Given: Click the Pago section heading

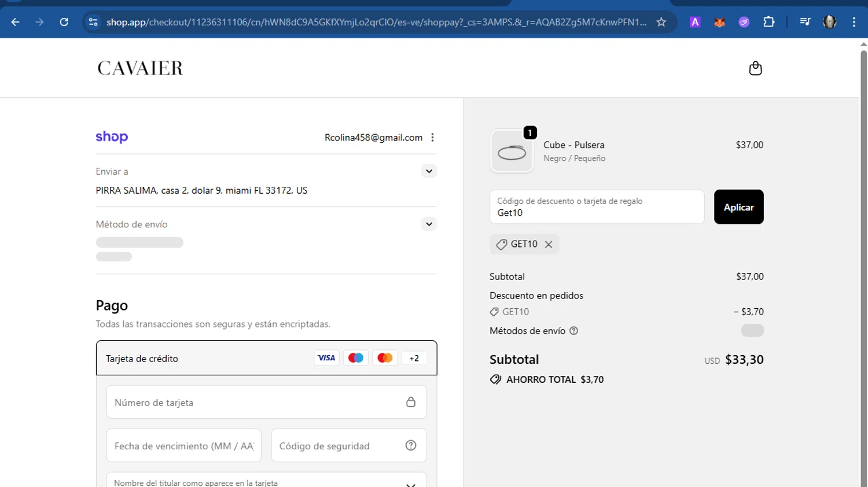Looking at the screenshot, I should coord(112,305).
